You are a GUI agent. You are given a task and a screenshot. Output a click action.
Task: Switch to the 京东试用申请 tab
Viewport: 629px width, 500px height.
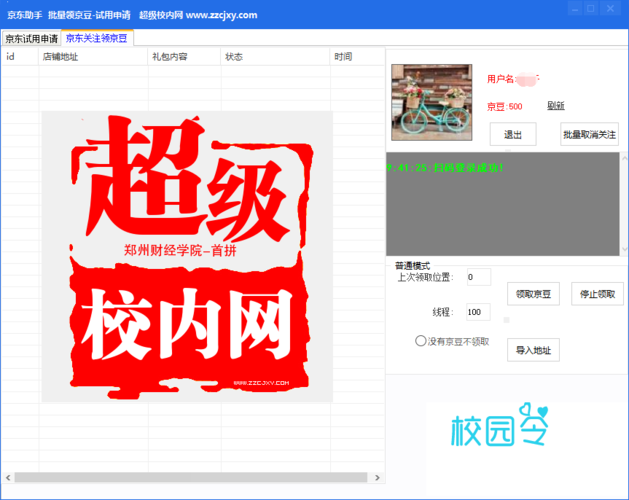pos(31,39)
